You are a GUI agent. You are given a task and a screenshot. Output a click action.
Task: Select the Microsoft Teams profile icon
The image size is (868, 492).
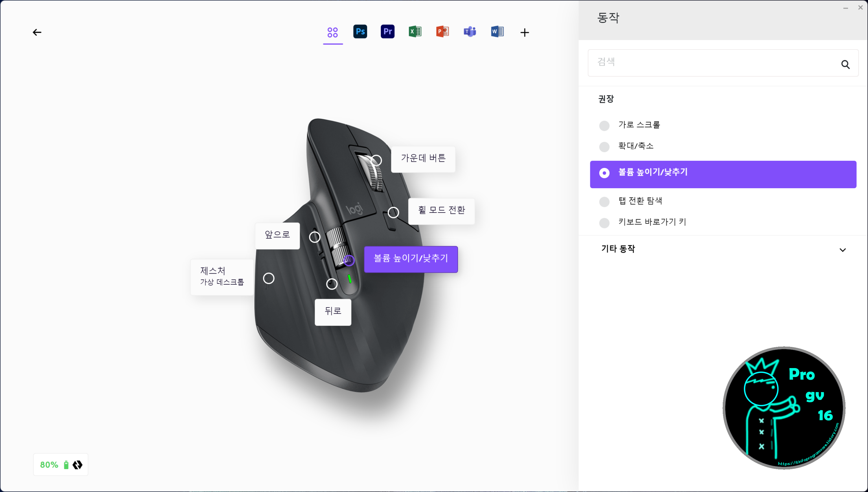[470, 32]
